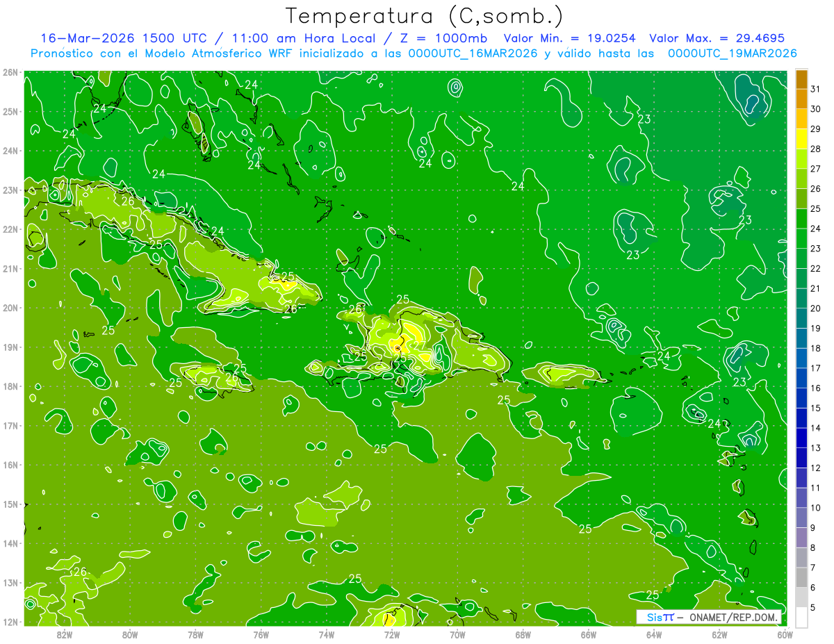Pick the dark blue colorbar segment between 12 and 13
834x644 pixels.
coord(801,458)
